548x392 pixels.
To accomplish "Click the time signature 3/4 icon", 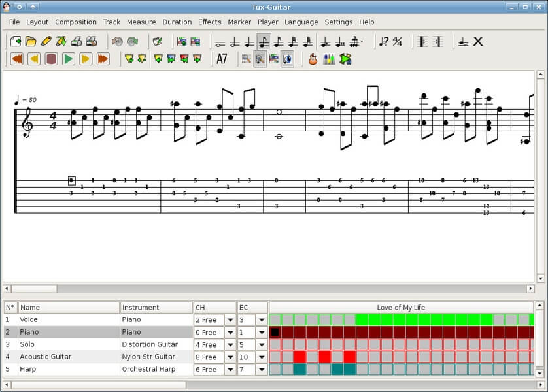I will click(398, 42).
